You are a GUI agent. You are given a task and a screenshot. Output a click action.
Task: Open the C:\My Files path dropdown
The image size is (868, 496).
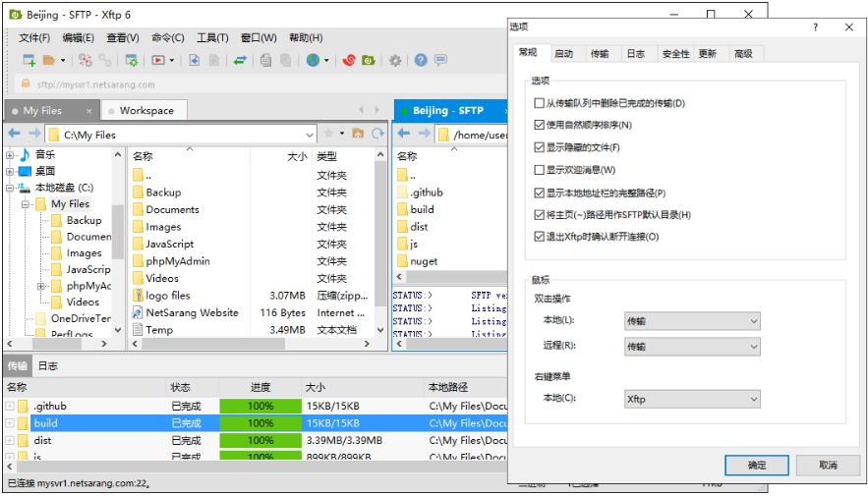[310, 135]
